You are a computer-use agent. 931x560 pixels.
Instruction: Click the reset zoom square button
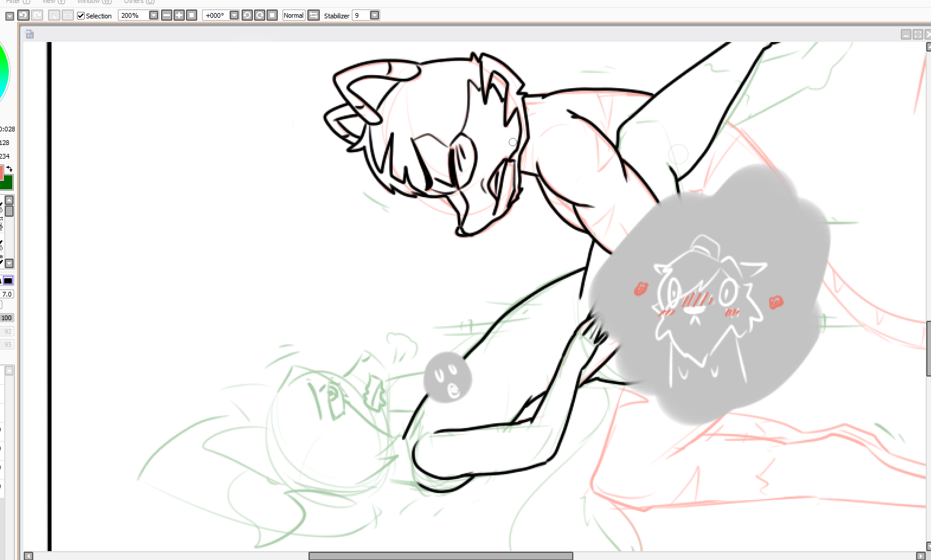191,15
